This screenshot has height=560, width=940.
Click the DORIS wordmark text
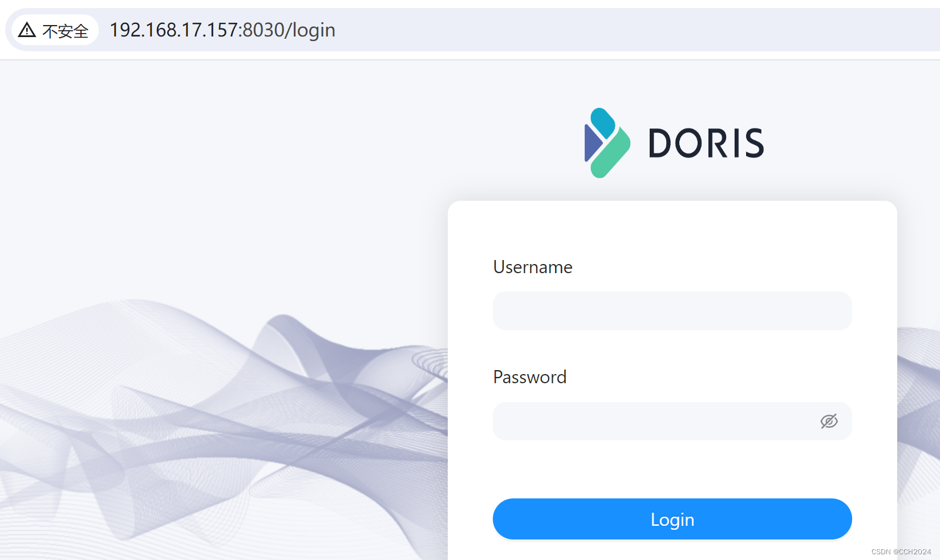(x=706, y=143)
